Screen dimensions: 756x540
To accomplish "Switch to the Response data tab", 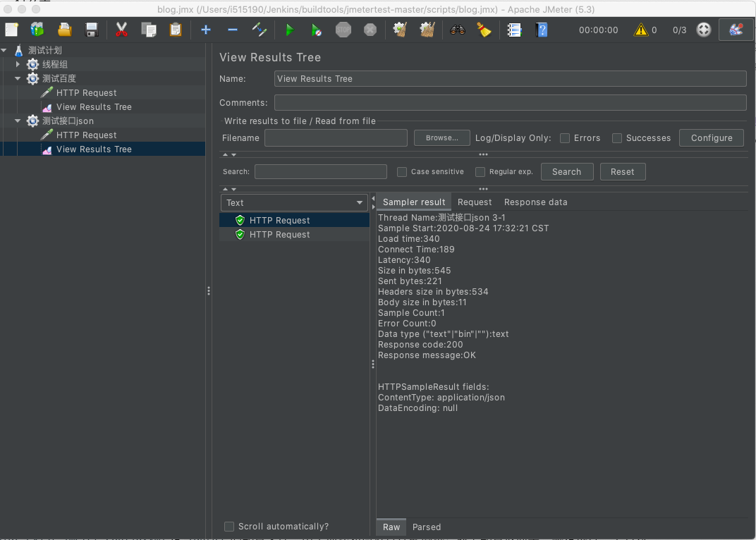I will coord(535,202).
